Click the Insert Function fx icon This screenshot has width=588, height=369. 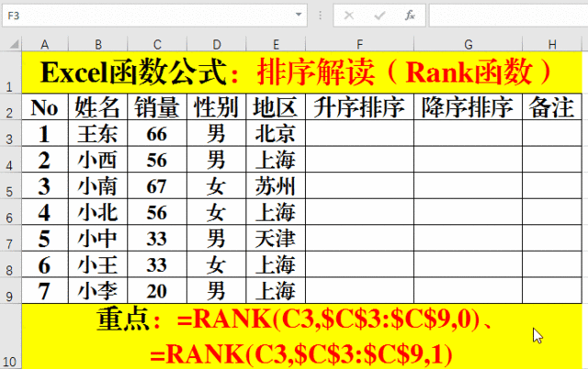click(410, 16)
